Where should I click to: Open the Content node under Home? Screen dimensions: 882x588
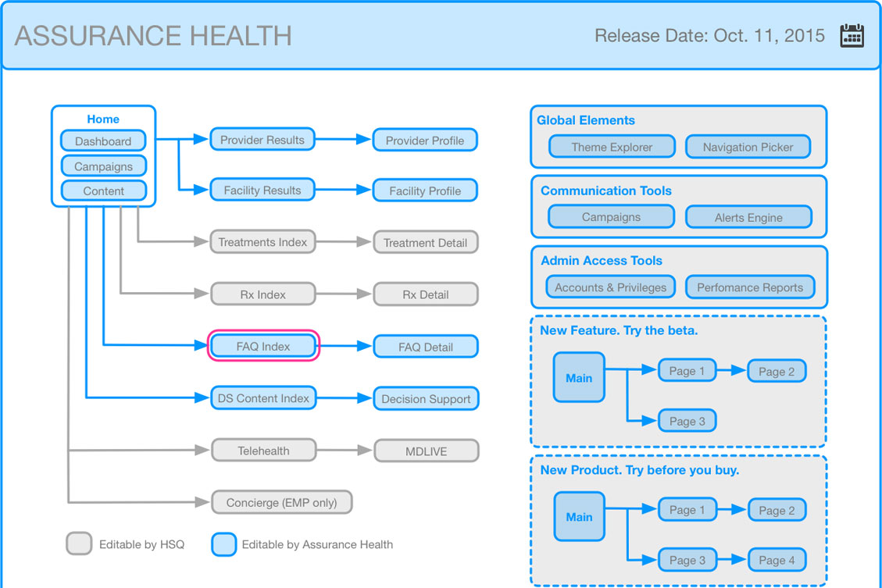(103, 191)
